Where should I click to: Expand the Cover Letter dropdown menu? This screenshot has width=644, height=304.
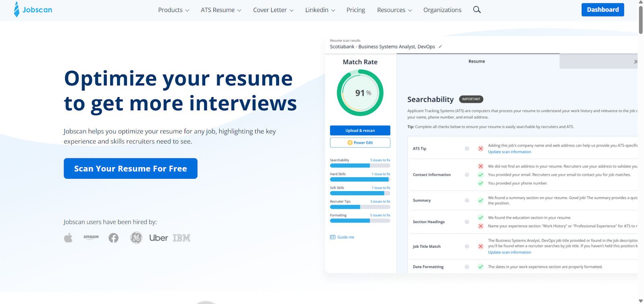point(273,10)
